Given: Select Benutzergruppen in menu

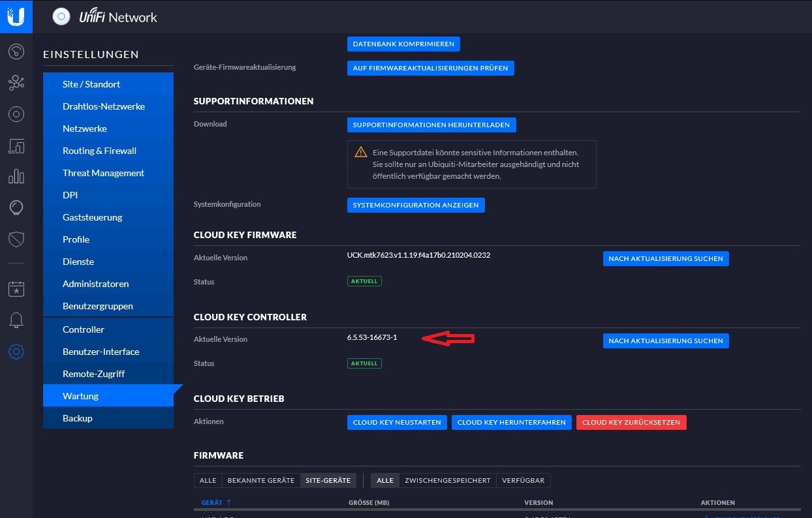Looking at the screenshot, I should click(x=108, y=306).
